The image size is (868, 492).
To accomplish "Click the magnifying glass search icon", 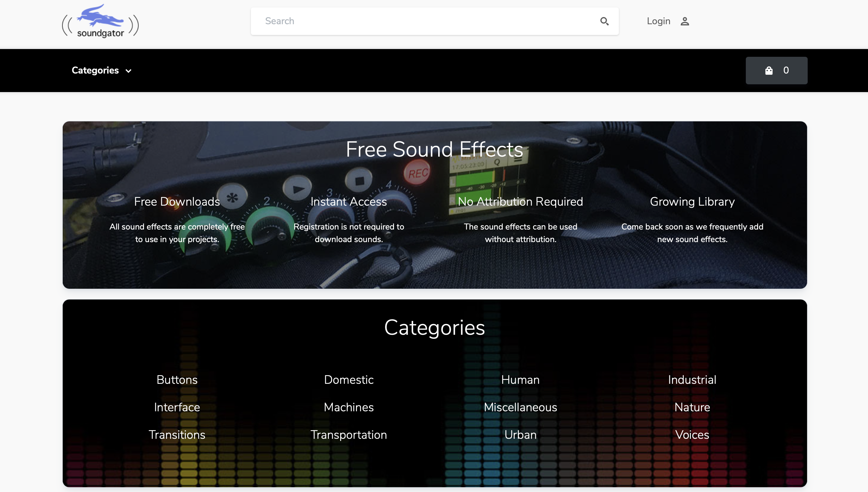I will click(604, 21).
